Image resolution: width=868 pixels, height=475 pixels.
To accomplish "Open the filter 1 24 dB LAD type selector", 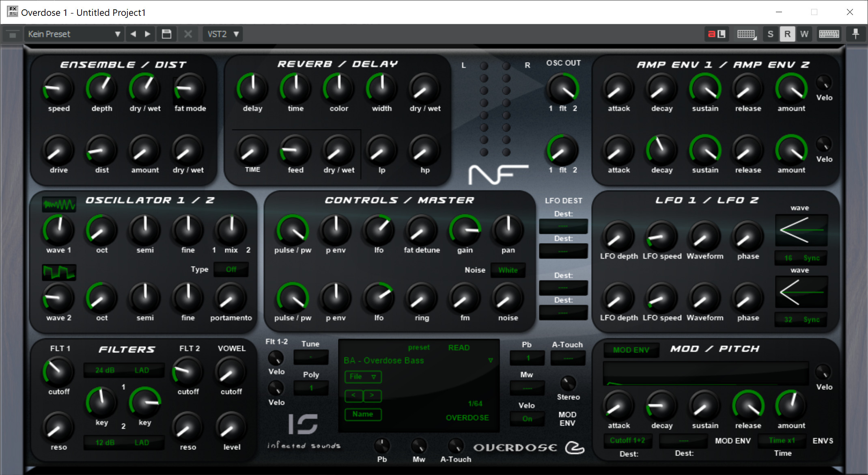I will [124, 370].
